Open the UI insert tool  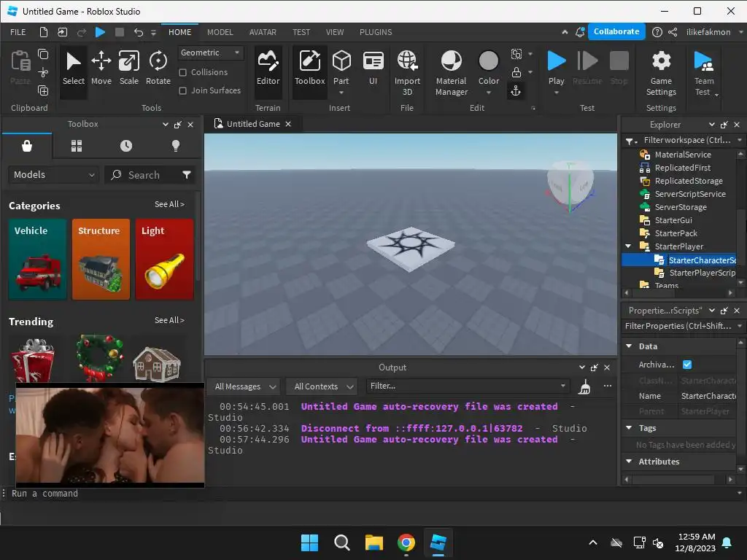tap(373, 69)
